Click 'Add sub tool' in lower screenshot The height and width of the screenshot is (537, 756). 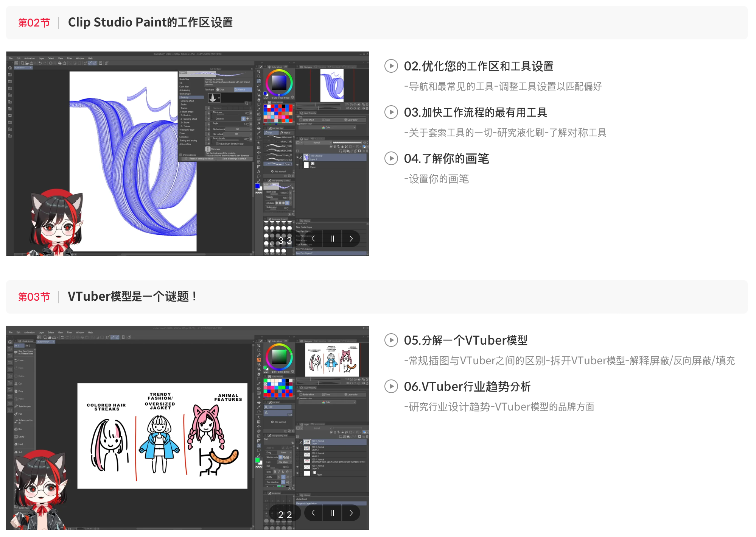(278, 422)
